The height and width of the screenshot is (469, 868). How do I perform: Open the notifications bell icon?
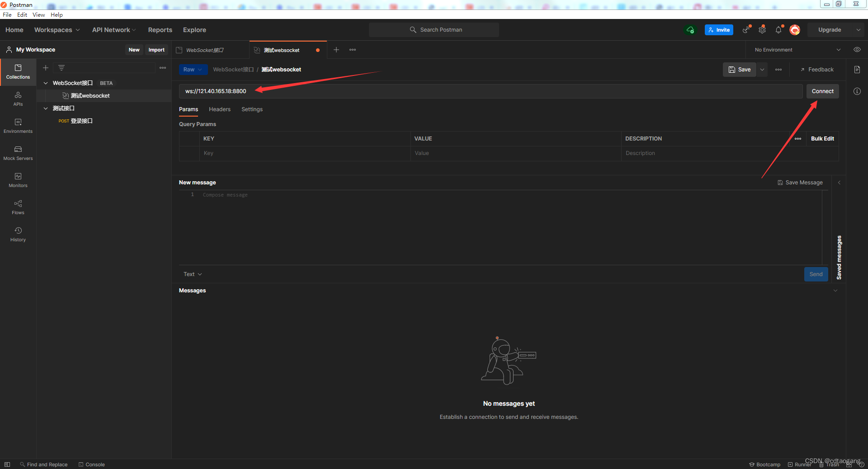(778, 30)
